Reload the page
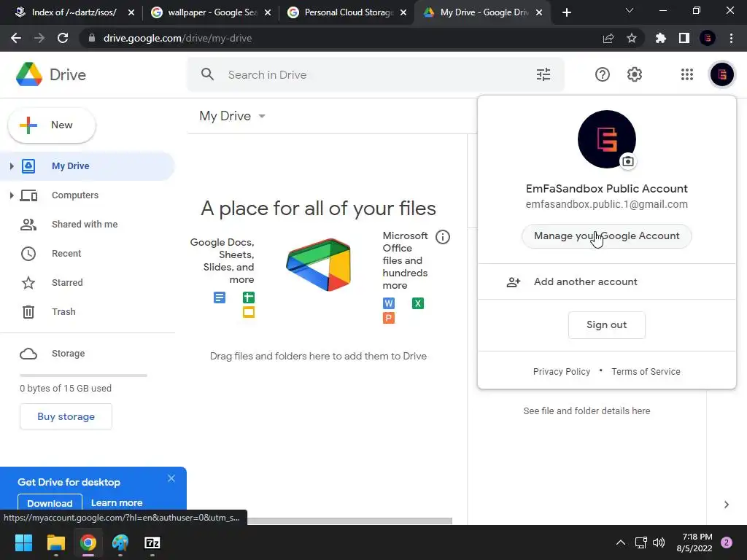Screen dimensions: 747x560 (63, 38)
